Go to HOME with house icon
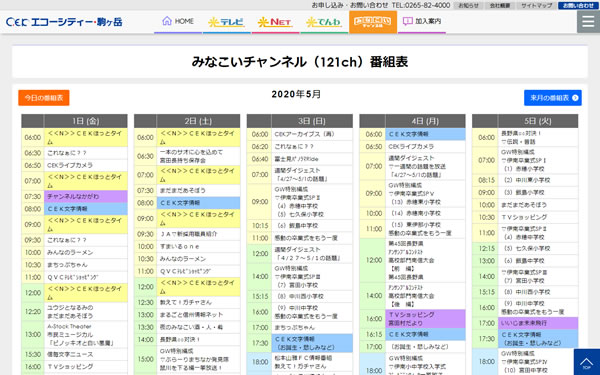 178,21
